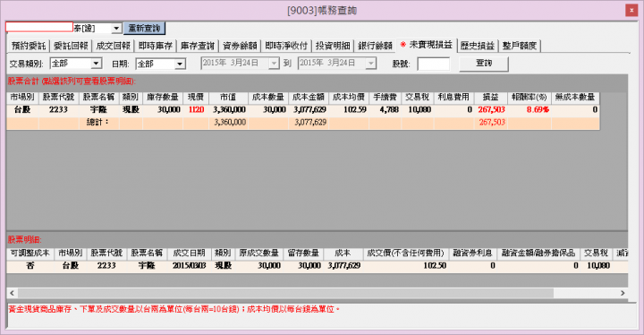Click the current price 112.0 cell

tap(196, 109)
